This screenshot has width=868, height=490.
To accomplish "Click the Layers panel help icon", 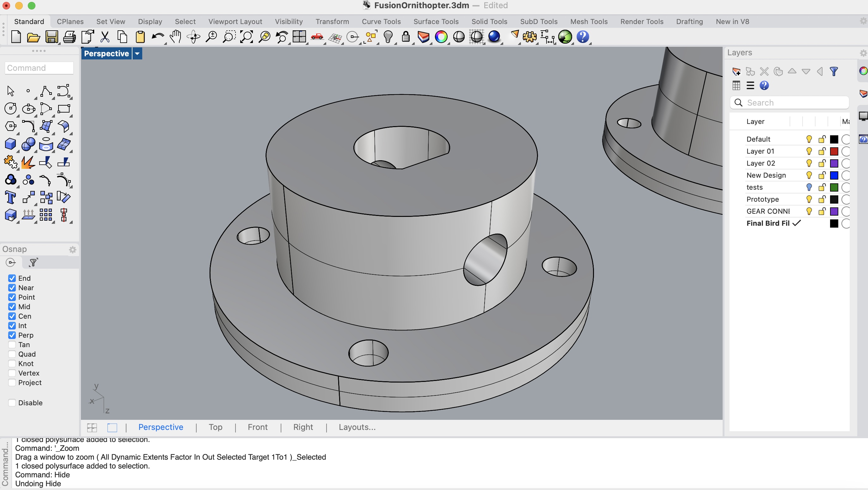I will (764, 86).
